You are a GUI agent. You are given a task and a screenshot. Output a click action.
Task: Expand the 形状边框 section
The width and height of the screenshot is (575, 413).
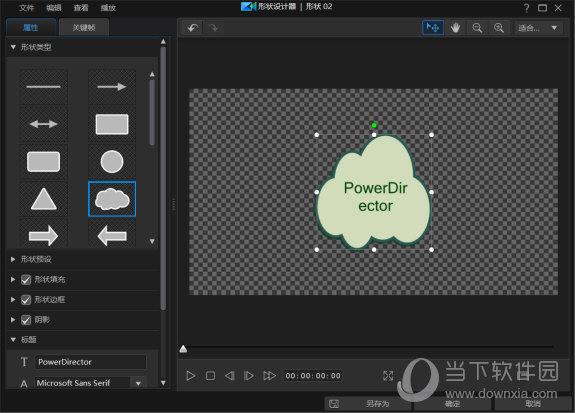13,300
